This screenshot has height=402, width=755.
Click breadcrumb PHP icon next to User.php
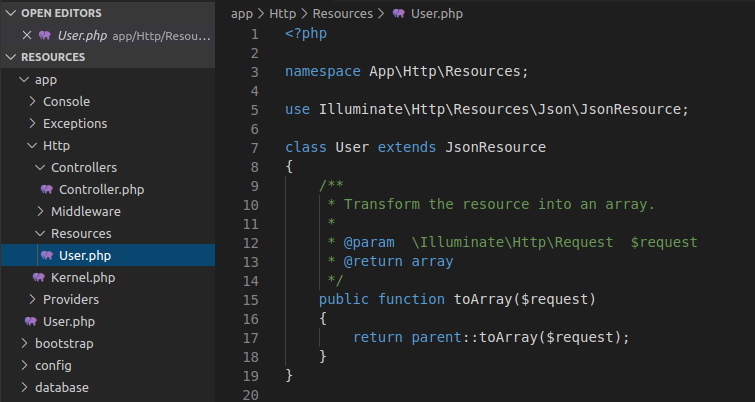(399, 14)
